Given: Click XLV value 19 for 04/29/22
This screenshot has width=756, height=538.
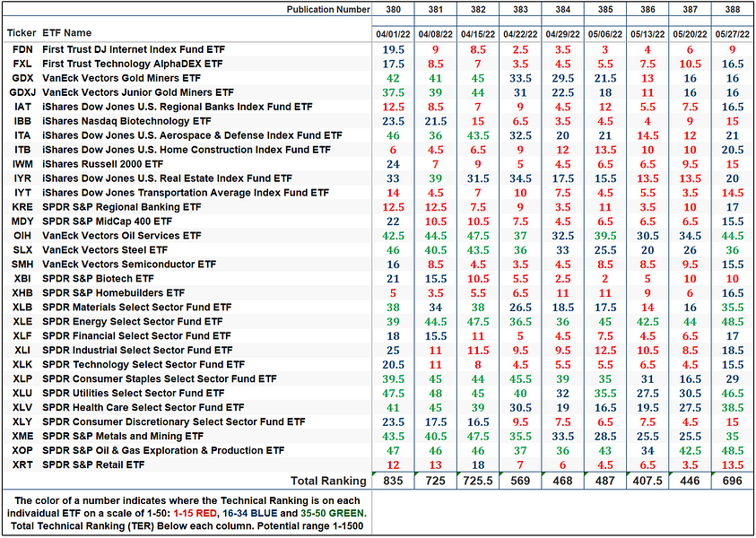Looking at the screenshot, I should (562, 407).
